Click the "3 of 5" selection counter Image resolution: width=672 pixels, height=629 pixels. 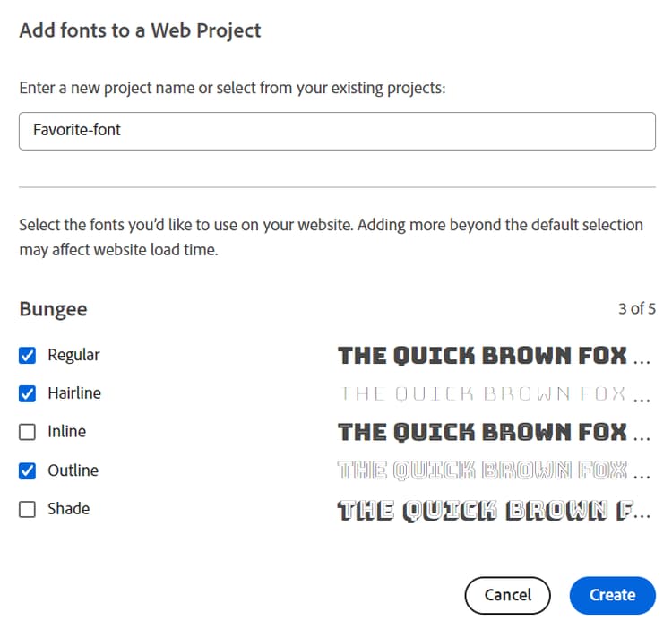tap(636, 309)
